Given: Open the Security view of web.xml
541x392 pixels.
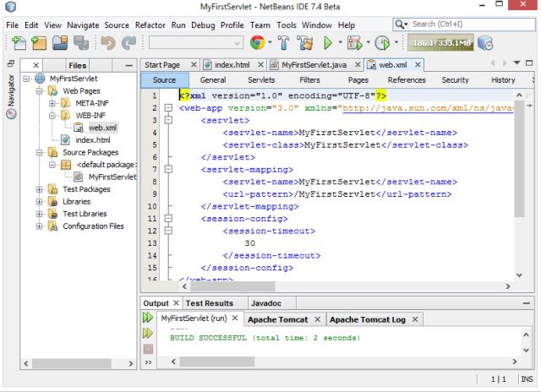Looking at the screenshot, I should (455, 80).
